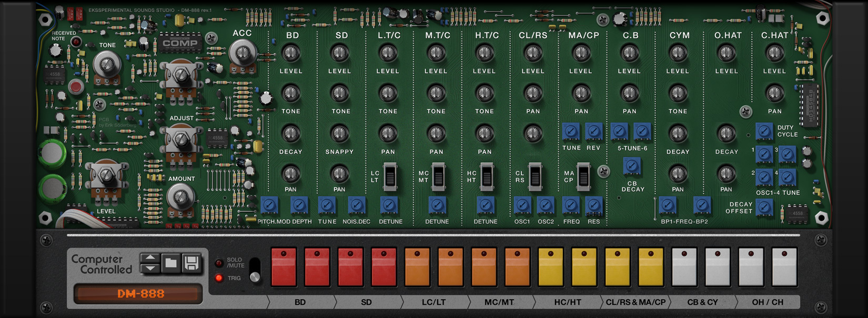Click the OSC2 trimmer under CL/RS
This screenshot has height=318, width=868.
click(x=546, y=205)
